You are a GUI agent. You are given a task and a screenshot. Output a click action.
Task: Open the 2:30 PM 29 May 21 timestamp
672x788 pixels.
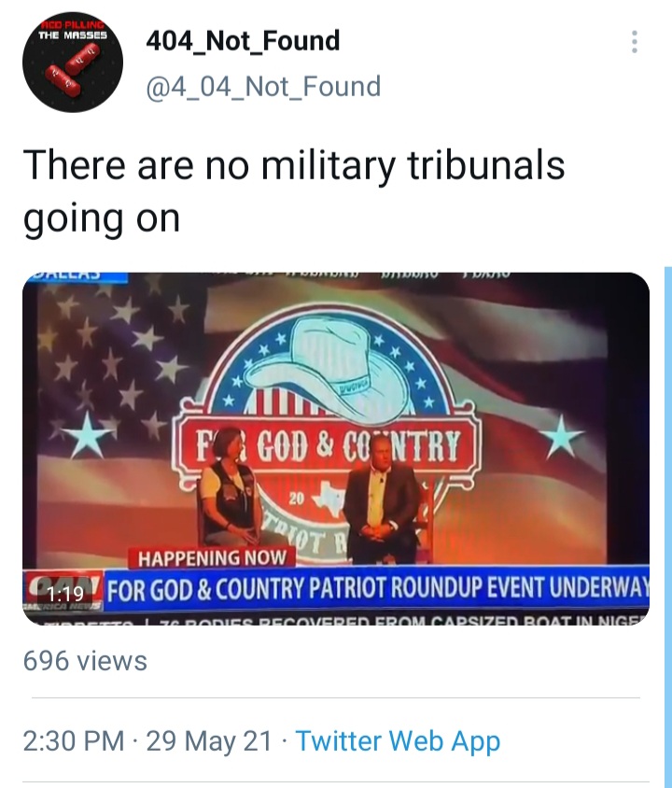click(x=147, y=741)
